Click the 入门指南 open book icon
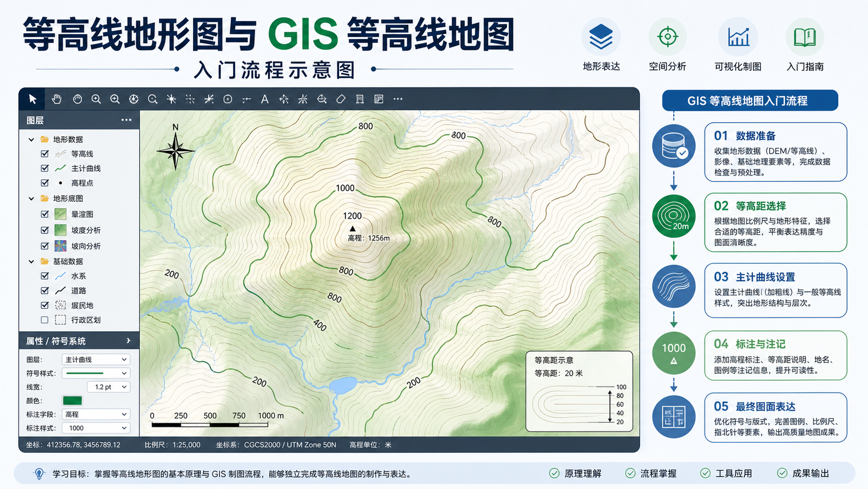The height and width of the screenshot is (489, 868). [805, 37]
